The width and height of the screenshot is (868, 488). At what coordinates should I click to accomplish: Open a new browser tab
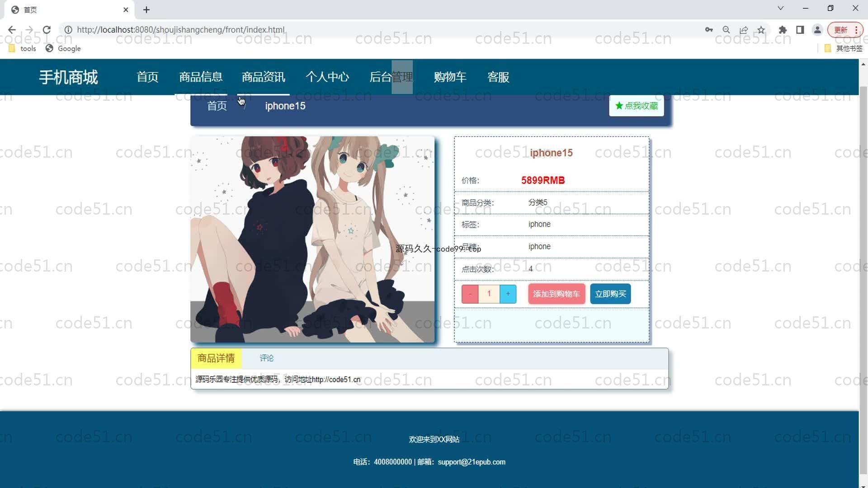coord(146,9)
